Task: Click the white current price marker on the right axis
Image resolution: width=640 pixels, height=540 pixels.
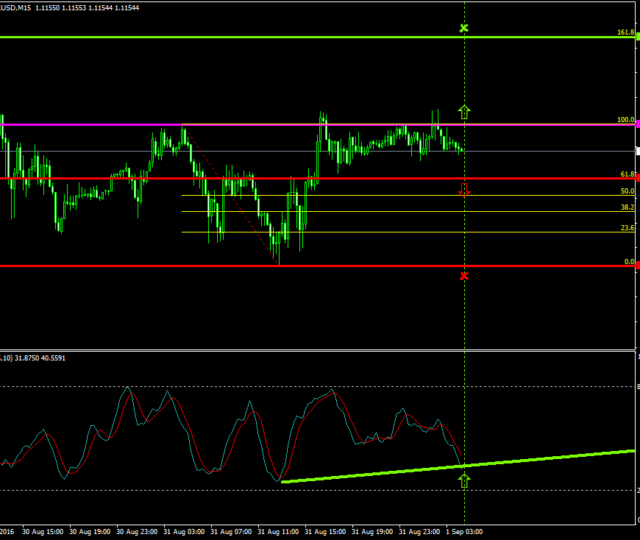Action: pos(636,150)
